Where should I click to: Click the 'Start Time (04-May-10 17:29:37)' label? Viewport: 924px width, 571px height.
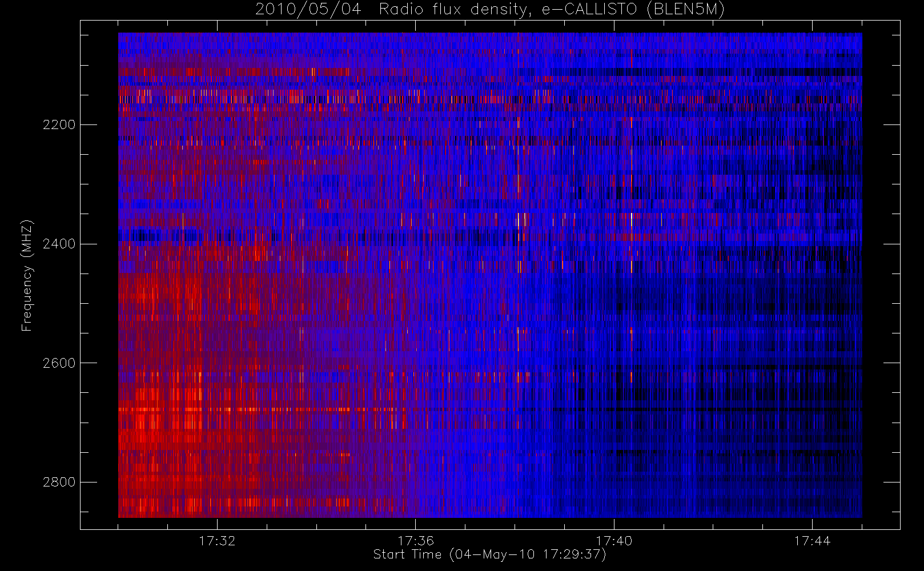click(x=490, y=554)
